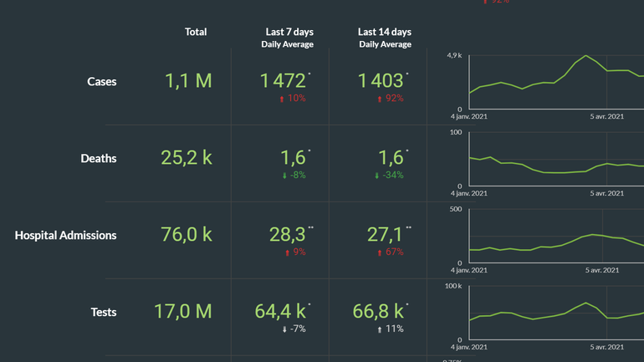Click the green down arrow beside -8%
Screen dimensions: 644x362
coord(284,176)
